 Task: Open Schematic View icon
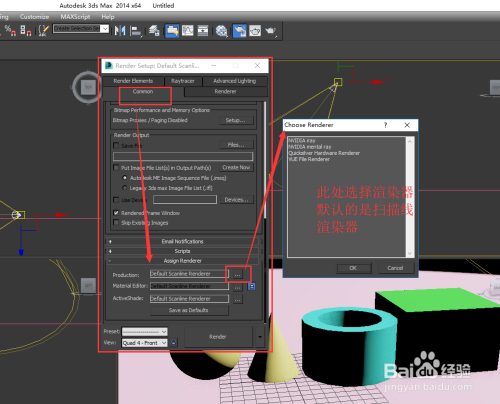click(203, 31)
